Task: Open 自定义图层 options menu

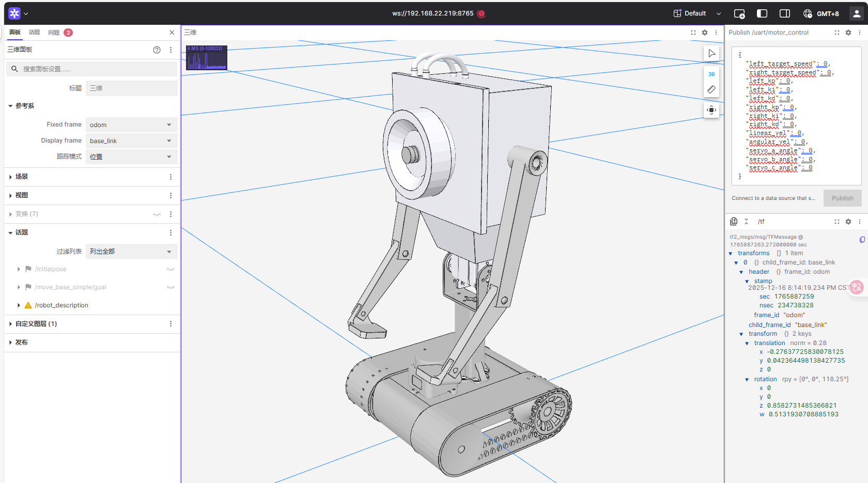Action: coord(171,324)
